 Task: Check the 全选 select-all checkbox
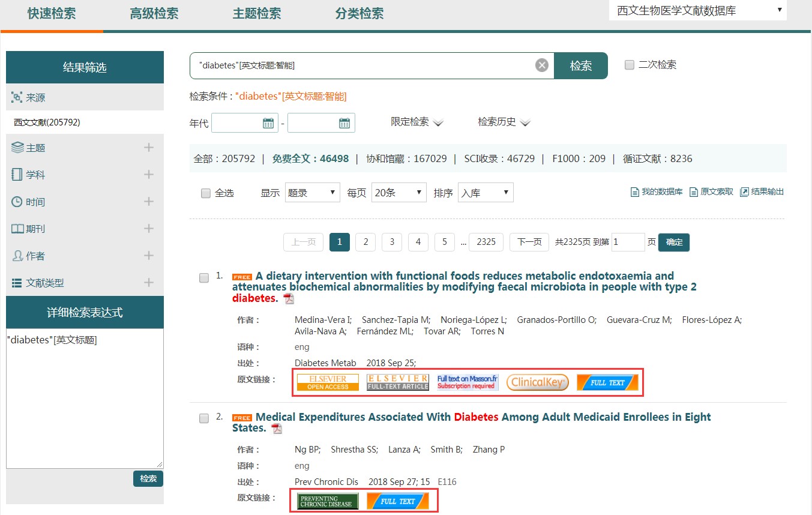point(206,193)
